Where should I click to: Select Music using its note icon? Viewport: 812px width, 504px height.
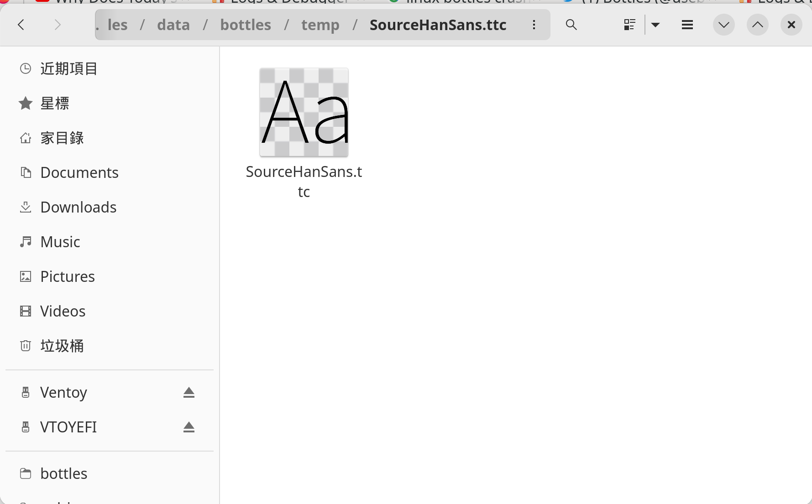[26, 241]
